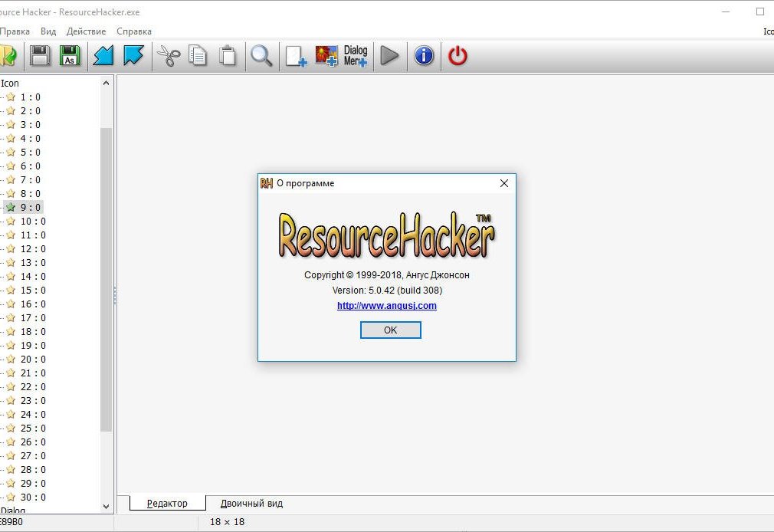This screenshot has height=532, width=774.
Task: Select tree row "10 : 0"
Action: (33, 222)
